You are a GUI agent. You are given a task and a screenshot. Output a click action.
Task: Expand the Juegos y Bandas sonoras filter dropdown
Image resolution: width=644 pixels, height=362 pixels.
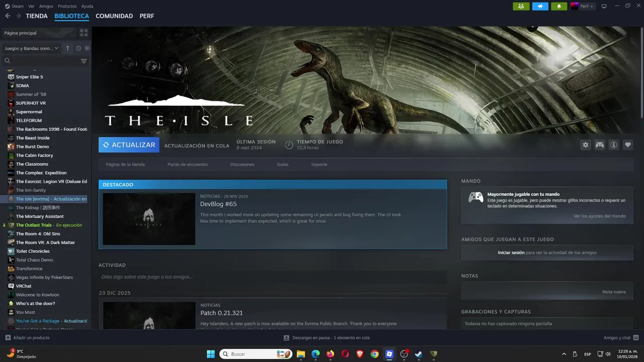click(31, 48)
